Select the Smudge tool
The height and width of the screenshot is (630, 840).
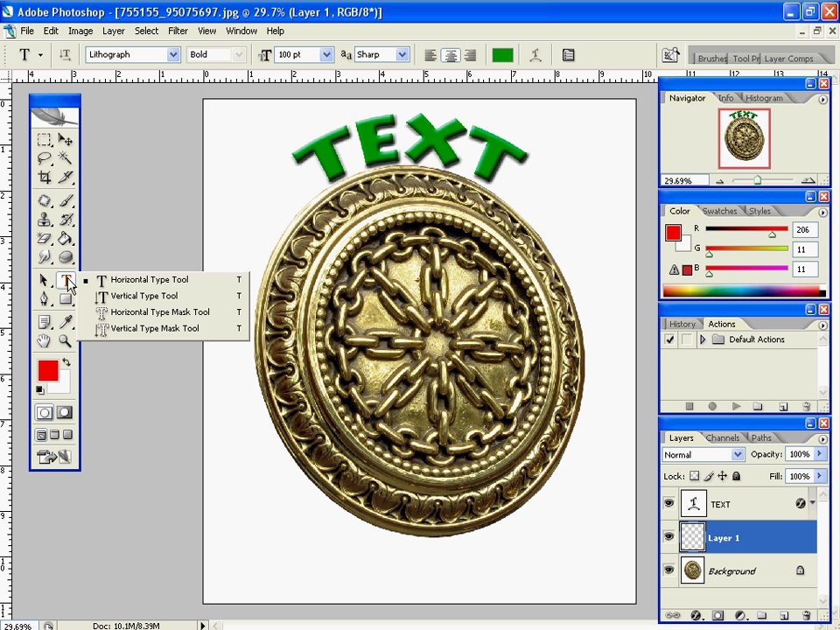45,256
